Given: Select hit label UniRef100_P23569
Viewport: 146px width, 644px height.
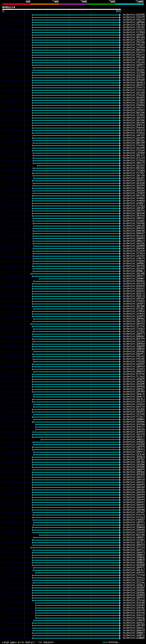Looking at the screenshot, I should pos(134,32).
